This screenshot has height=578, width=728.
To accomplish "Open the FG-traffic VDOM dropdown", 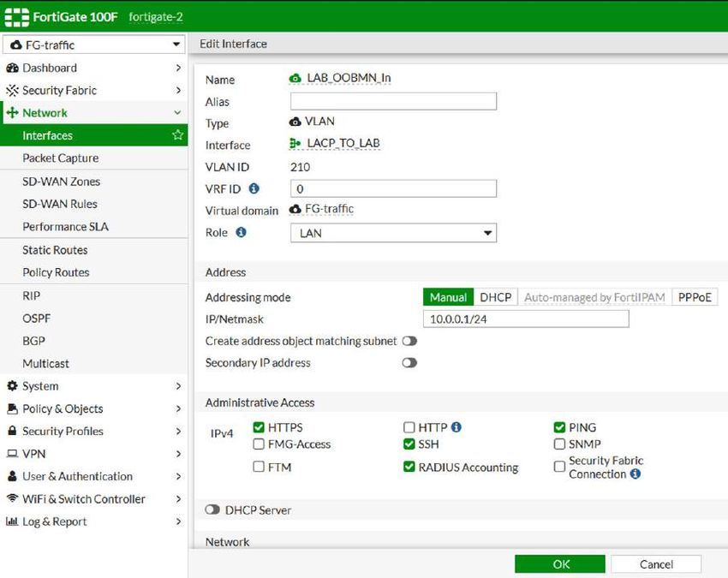I will [x=94, y=45].
